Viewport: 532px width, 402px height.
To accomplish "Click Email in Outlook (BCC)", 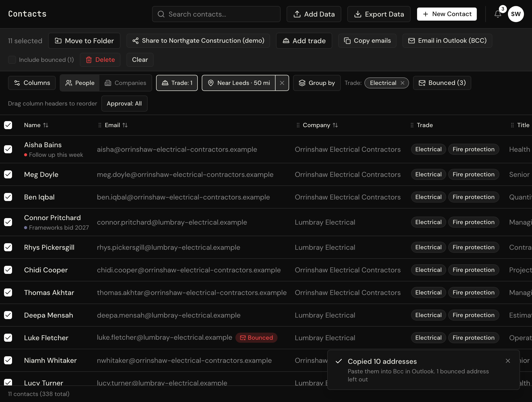I will pyautogui.click(x=447, y=41).
